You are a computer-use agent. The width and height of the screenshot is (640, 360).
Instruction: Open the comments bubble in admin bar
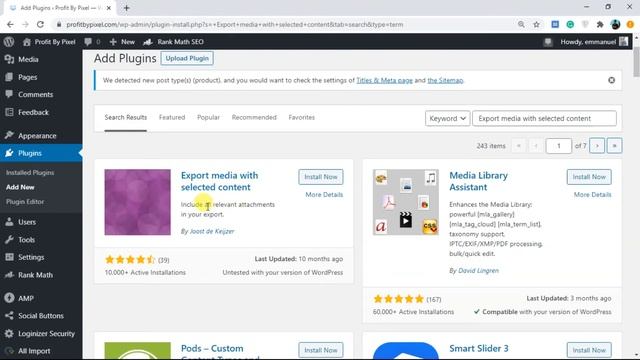tap(92, 42)
